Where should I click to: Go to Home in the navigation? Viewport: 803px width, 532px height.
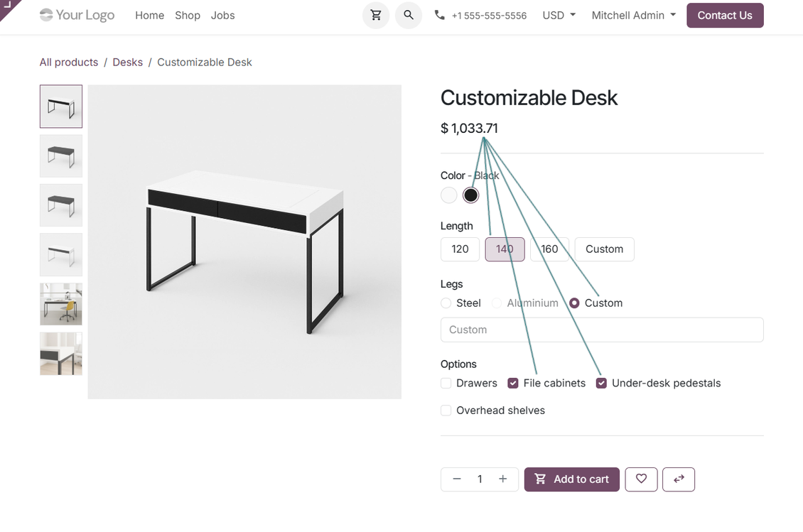(149, 16)
